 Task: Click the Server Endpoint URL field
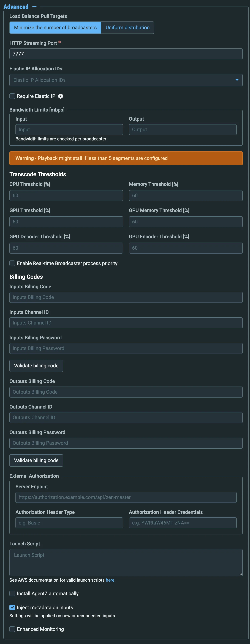(126, 497)
